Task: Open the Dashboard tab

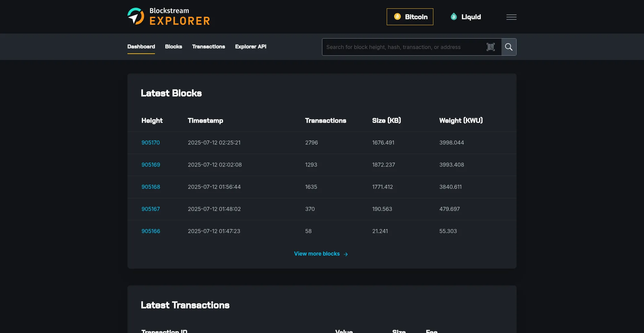Action: pos(141,47)
